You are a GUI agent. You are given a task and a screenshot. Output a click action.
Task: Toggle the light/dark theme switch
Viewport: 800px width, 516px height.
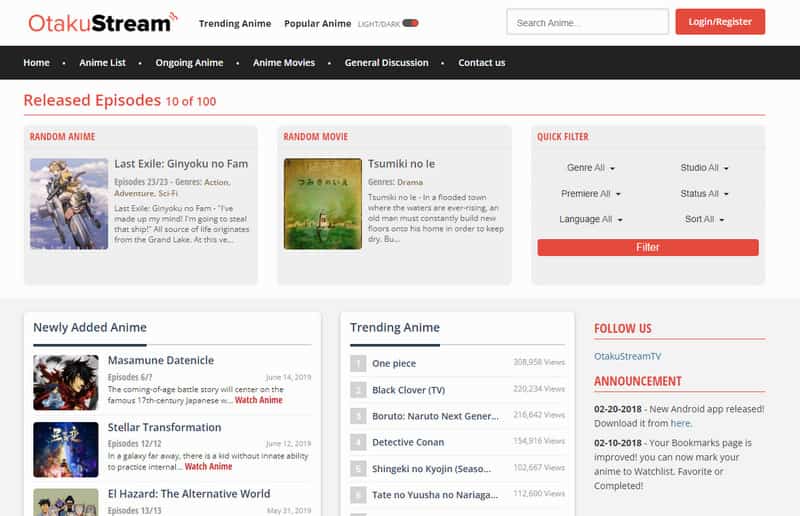point(410,23)
